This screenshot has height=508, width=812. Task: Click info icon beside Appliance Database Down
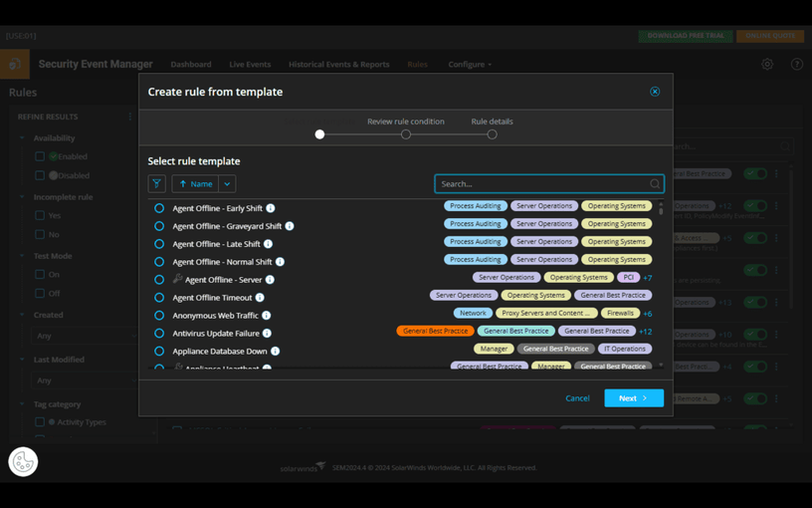point(276,352)
